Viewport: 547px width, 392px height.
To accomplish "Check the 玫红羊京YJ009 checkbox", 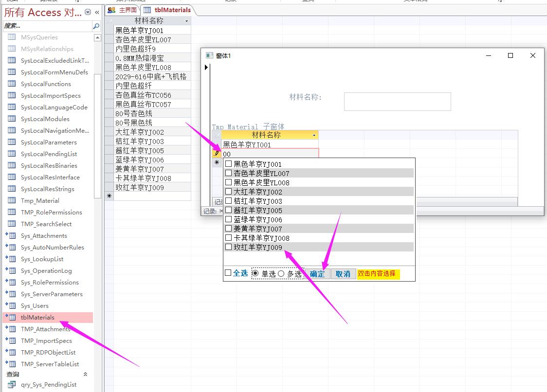I will (229, 247).
